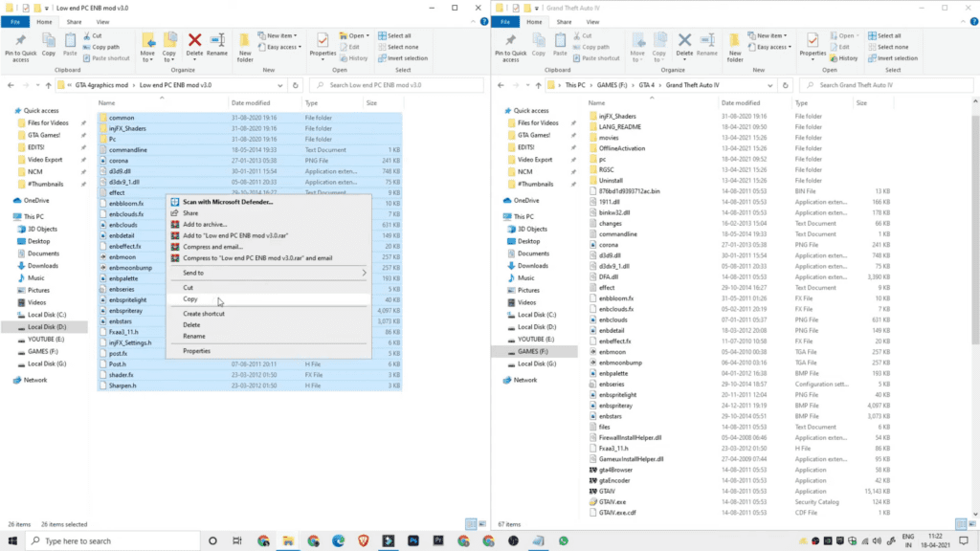Viewport: 980px width, 551px height.
Task: Switch left window to large icons view
Action: click(480, 524)
